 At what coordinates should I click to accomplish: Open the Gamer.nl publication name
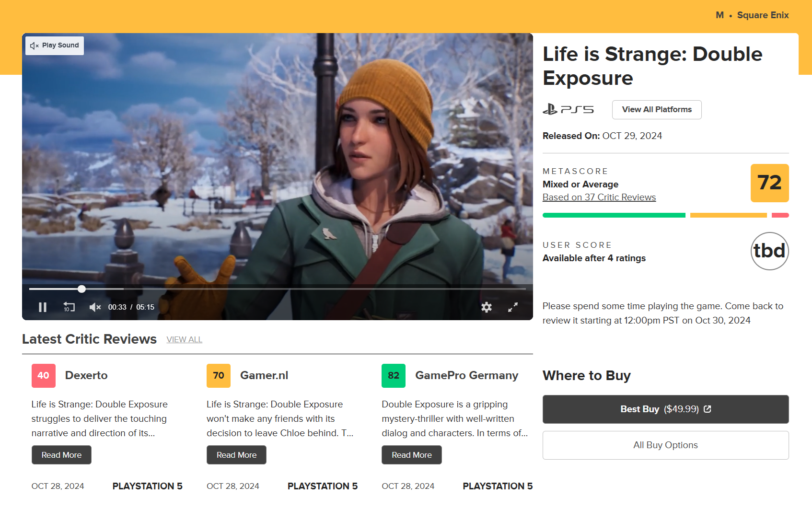(264, 376)
